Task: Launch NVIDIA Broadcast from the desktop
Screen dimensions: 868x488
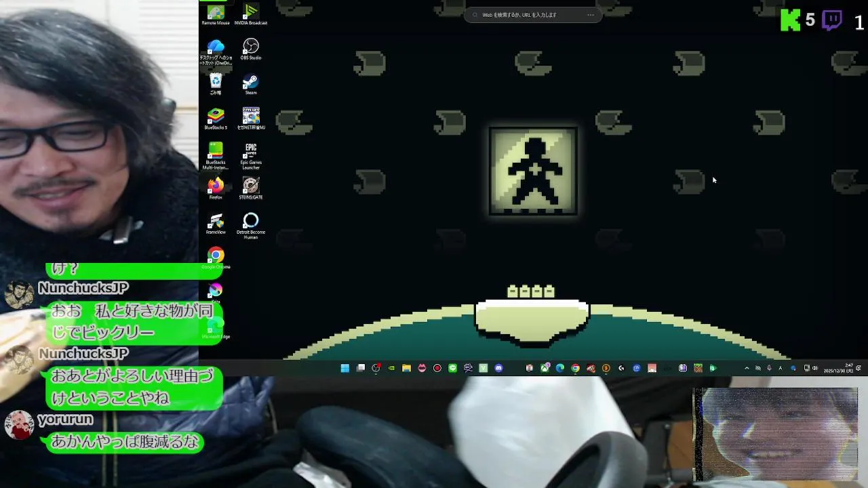Action: click(x=251, y=15)
